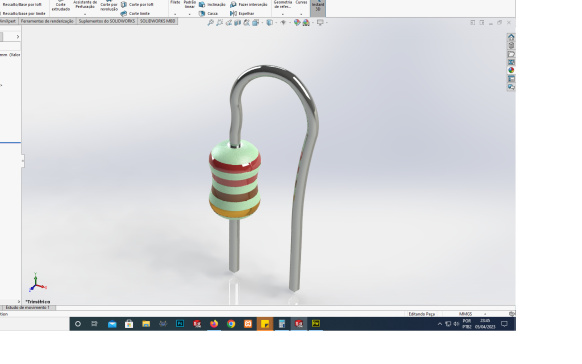582x364 pixels.
Task: Open Geometria de referência menu
Action: 283,4
